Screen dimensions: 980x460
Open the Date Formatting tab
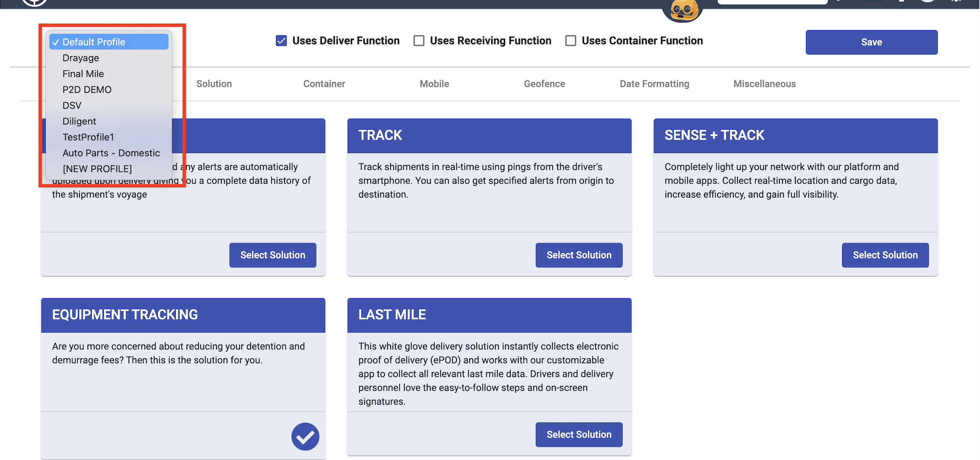point(654,84)
